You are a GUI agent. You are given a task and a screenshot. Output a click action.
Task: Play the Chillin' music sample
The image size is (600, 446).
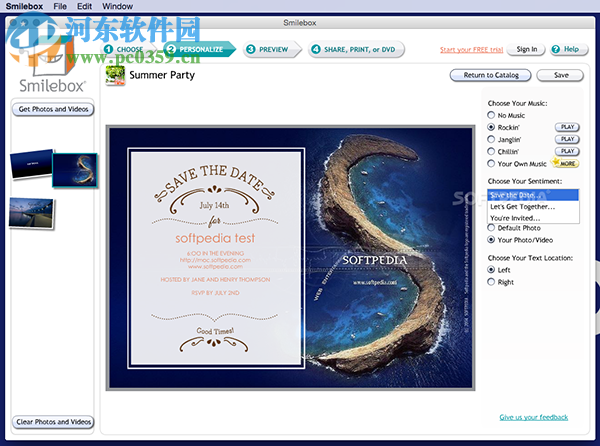click(x=567, y=151)
